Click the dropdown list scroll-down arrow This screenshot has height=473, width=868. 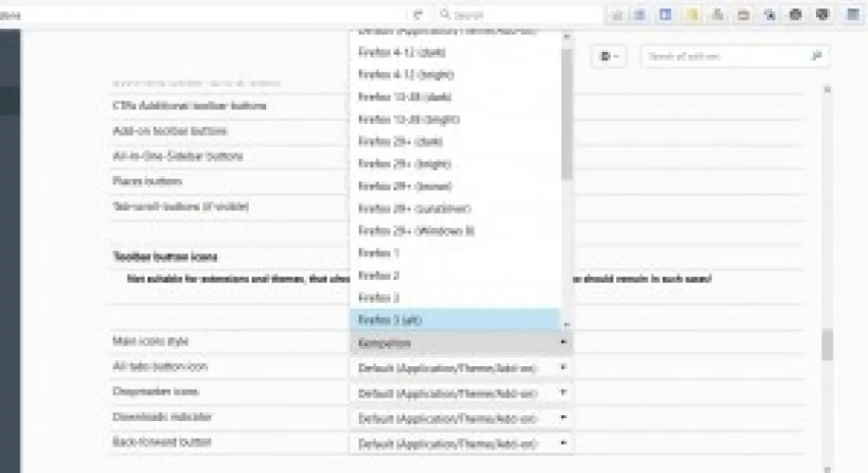pos(566,324)
